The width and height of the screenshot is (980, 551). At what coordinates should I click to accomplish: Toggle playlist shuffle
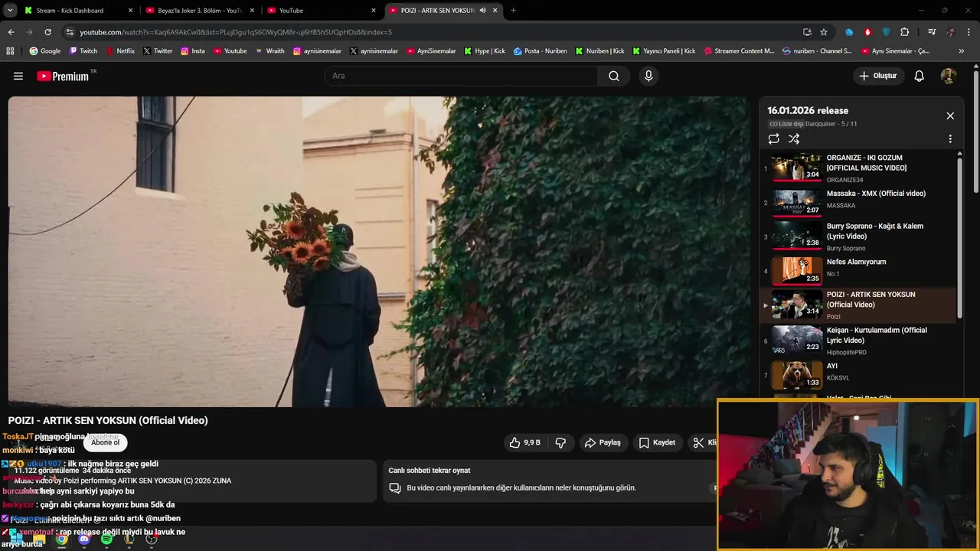click(794, 139)
